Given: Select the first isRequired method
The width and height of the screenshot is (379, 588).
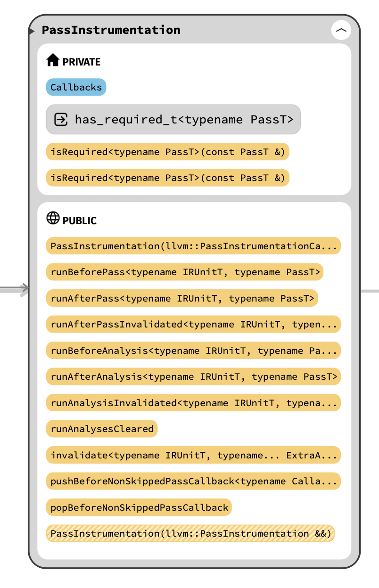Looking at the screenshot, I should point(167,152).
